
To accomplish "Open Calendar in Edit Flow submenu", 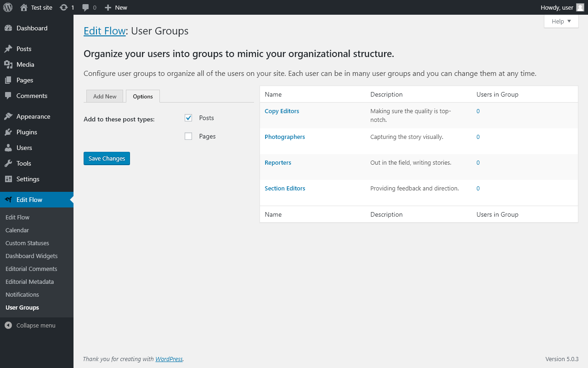I will 17,230.
